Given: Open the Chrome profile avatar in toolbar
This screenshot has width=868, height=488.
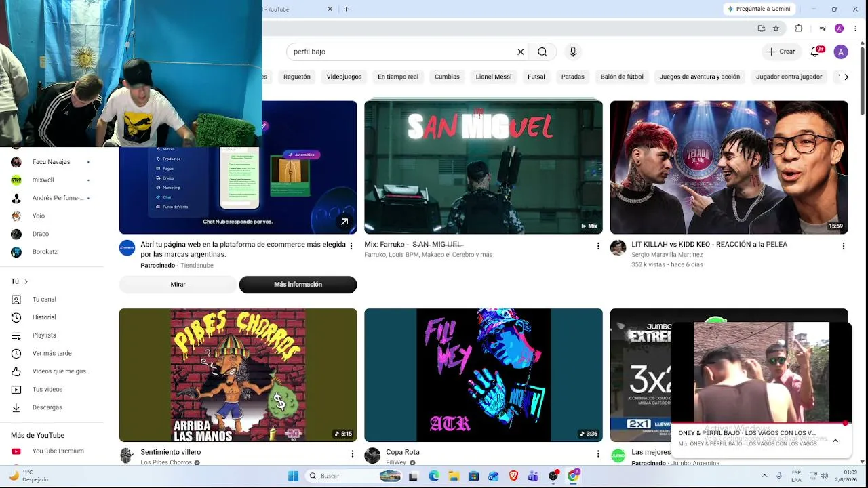Looking at the screenshot, I should tap(839, 28).
